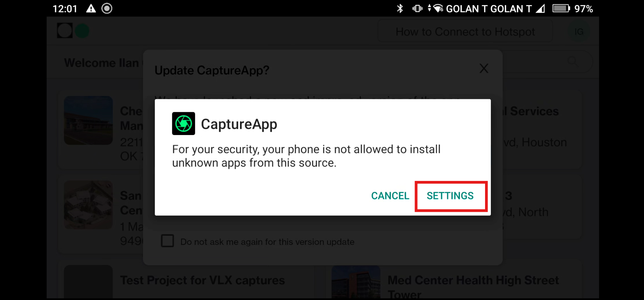Close the Update CaptureApp prompt with X
This screenshot has height=300, width=644.
(484, 68)
